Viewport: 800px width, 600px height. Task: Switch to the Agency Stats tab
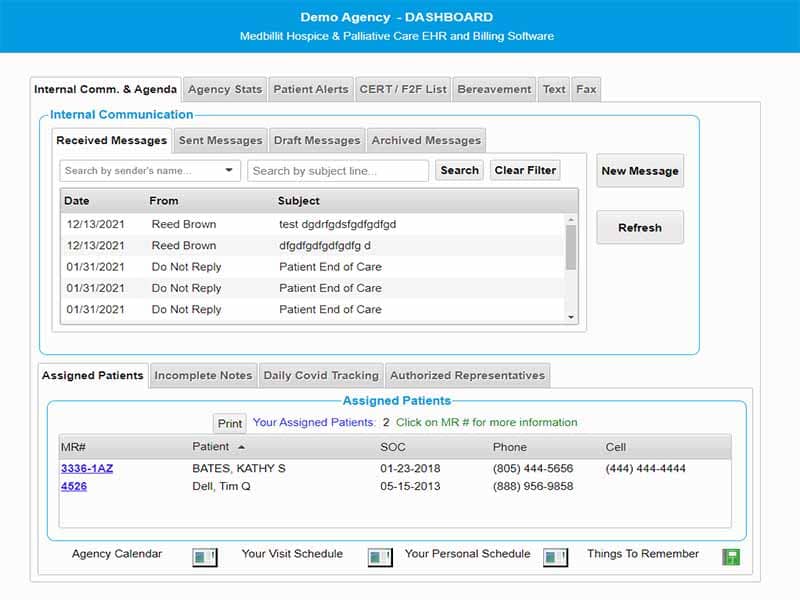(x=225, y=89)
